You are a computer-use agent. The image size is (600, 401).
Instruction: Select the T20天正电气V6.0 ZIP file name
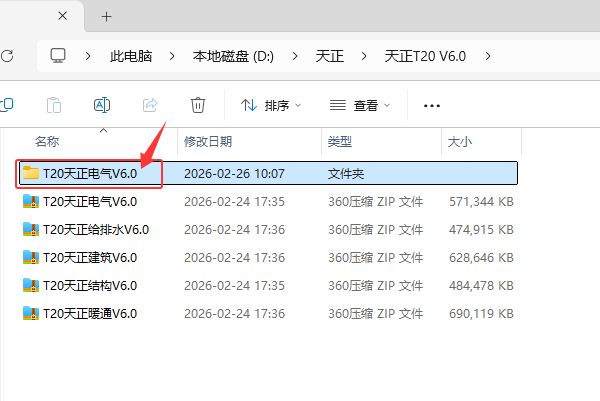click(90, 202)
